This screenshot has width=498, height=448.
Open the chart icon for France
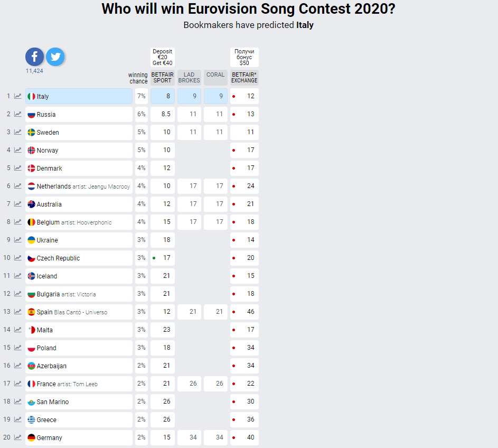18,383
